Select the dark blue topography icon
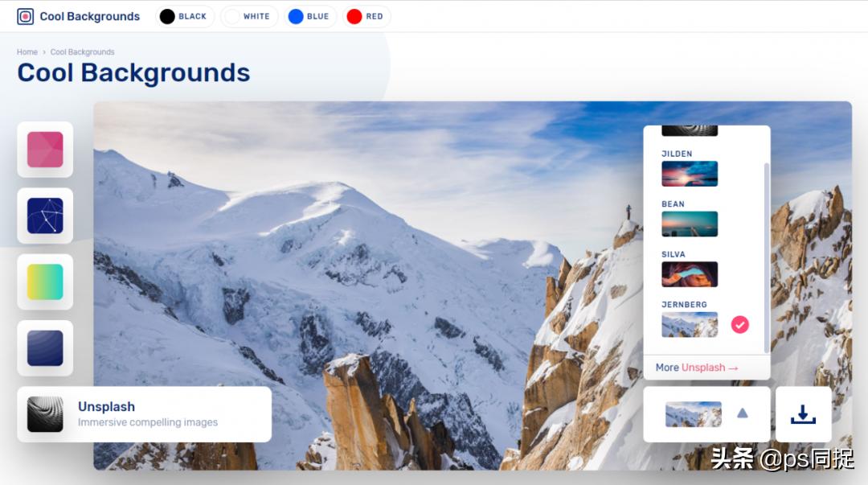This screenshot has width=868, height=485. pos(45,348)
